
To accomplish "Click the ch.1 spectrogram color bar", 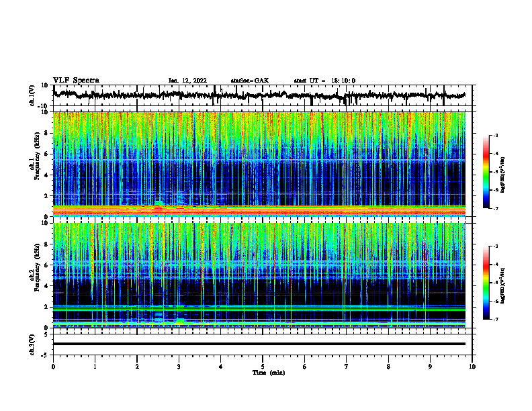I will [486, 172].
